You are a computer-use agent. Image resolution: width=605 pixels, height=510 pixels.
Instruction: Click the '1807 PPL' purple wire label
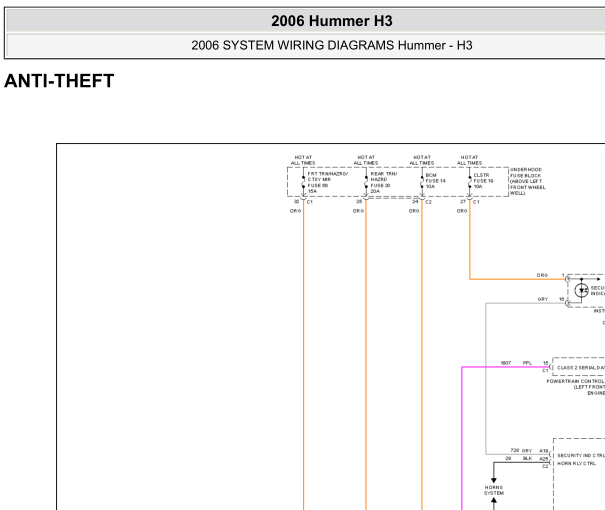[x=516, y=363]
